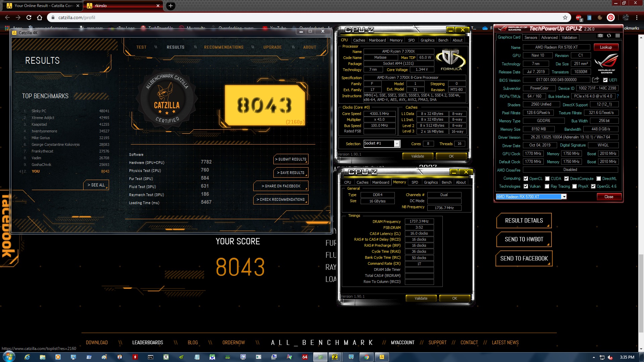644x362 pixels.
Task: Open the Socket #1 selection dropdown in CPU-Z
Action: click(397, 144)
